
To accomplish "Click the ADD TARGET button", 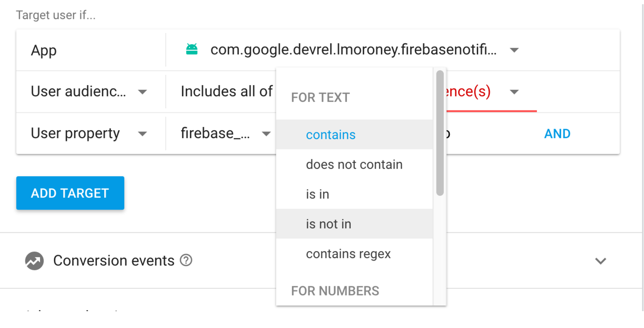I will coord(70,193).
